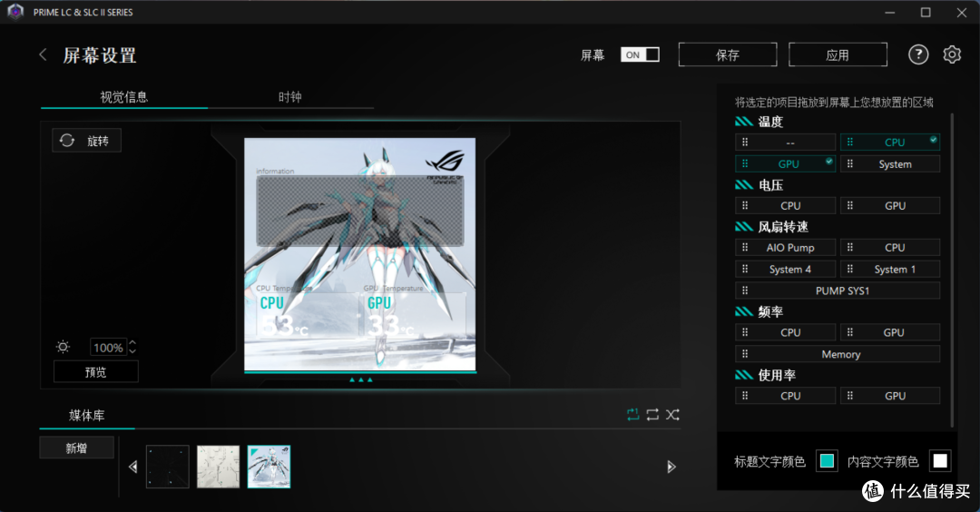This screenshot has height=512, width=980.
Task: Select the anime girl thumbnail
Action: (x=269, y=467)
